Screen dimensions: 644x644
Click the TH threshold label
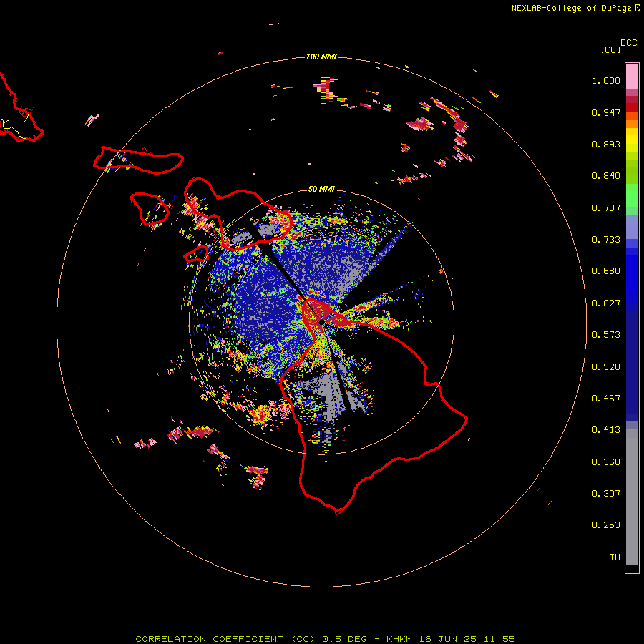coord(615,557)
